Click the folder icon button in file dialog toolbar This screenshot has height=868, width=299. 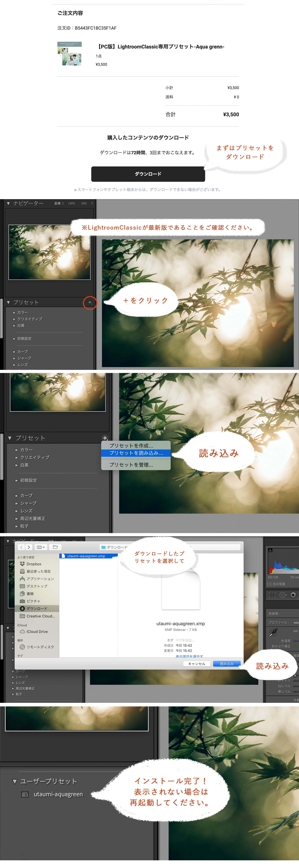pyautogui.click(x=55, y=547)
